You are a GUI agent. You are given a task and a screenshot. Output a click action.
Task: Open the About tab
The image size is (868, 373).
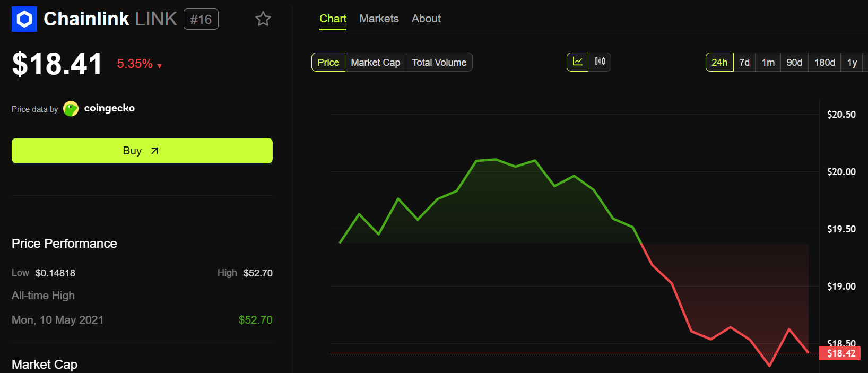pyautogui.click(x=426, y=19)
